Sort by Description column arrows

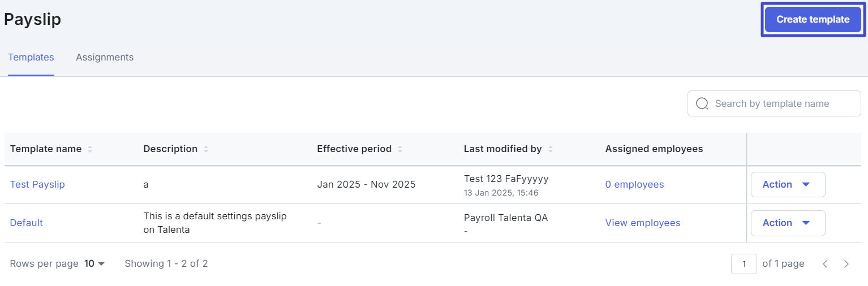[x=206, y=149]
